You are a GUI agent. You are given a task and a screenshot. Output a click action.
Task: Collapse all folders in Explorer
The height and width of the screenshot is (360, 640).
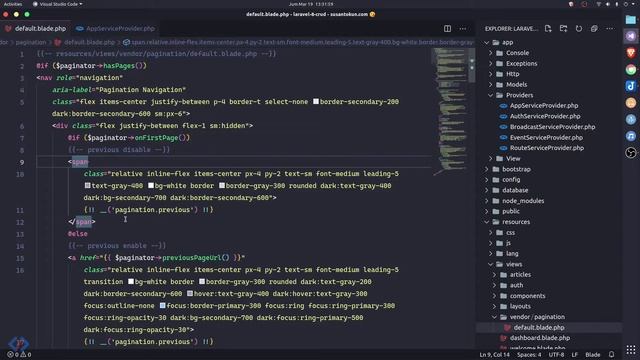(x=594, y=29)
